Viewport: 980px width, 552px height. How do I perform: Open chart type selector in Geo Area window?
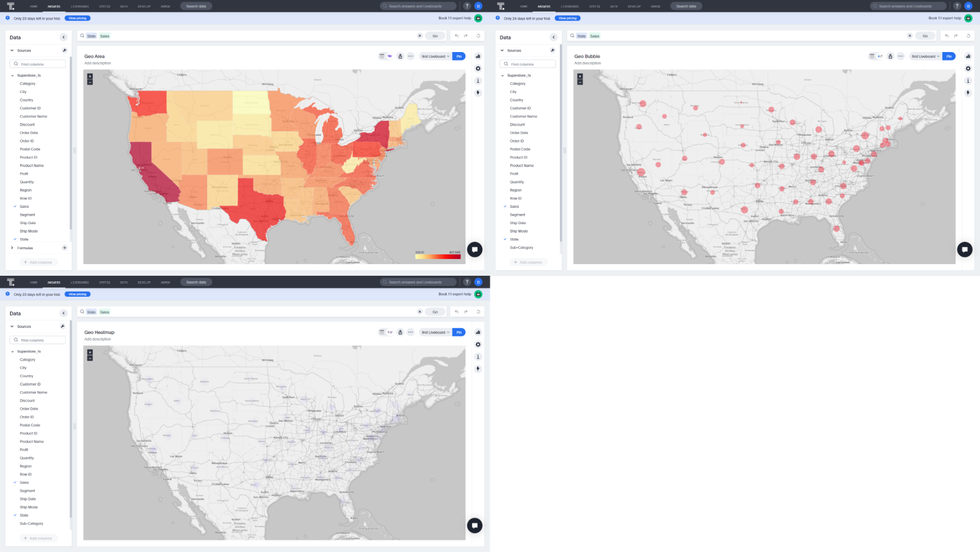coord(478,56)
